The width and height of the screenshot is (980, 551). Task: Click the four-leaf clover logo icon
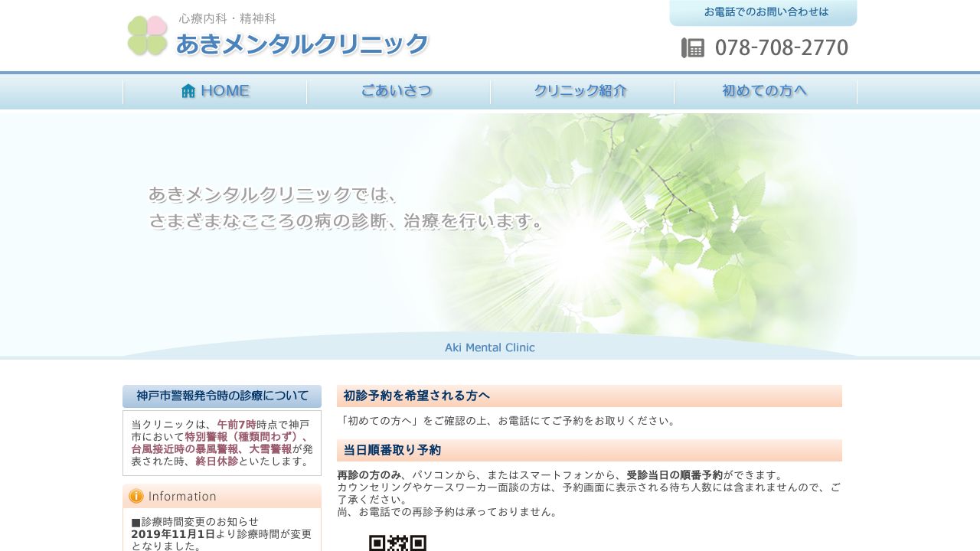[x=147, y=36]
